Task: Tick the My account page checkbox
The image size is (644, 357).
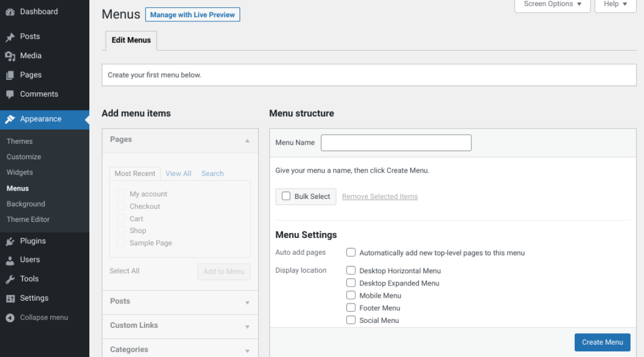Action: [121, 193]
